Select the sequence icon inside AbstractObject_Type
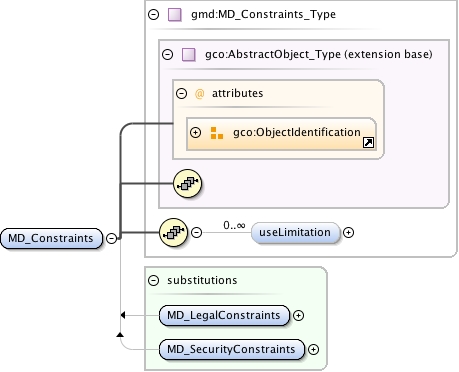The image size is (459, 372). point(188,183)
